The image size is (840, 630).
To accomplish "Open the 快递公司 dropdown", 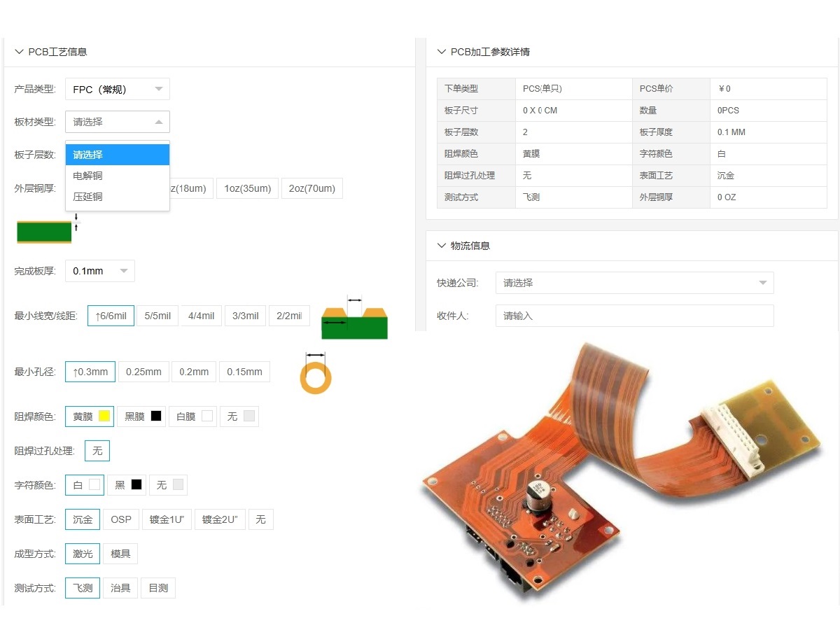I will pyautogui.click(x=634, y=283).
